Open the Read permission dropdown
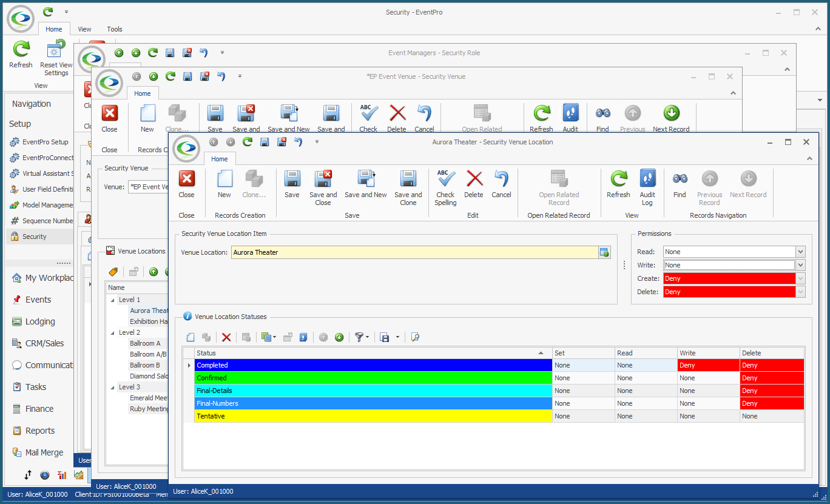The height and width of the screenshot is (504, 830). pos(801,252)
